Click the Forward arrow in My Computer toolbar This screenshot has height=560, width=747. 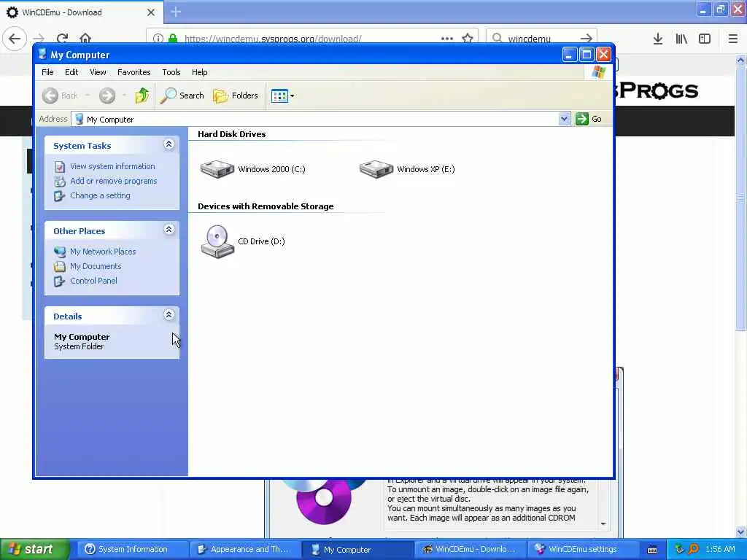[x=107, y=96]
